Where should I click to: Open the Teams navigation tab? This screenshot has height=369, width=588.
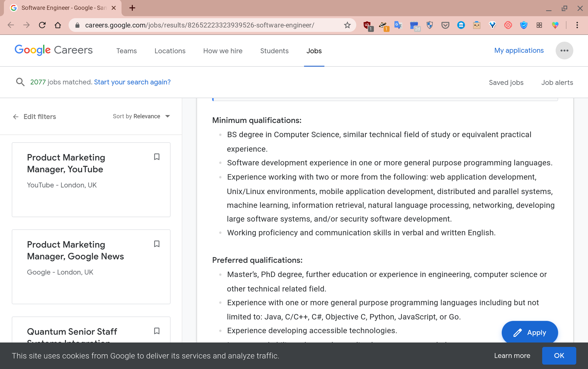coord(126,51)
